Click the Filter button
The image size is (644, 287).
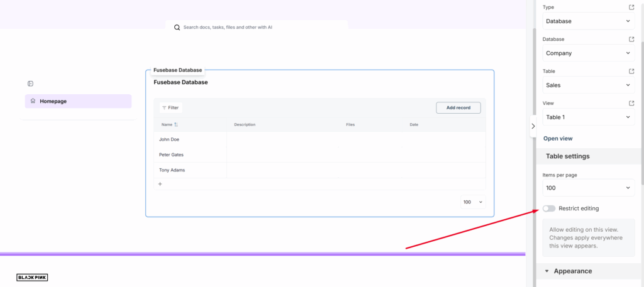170,108
